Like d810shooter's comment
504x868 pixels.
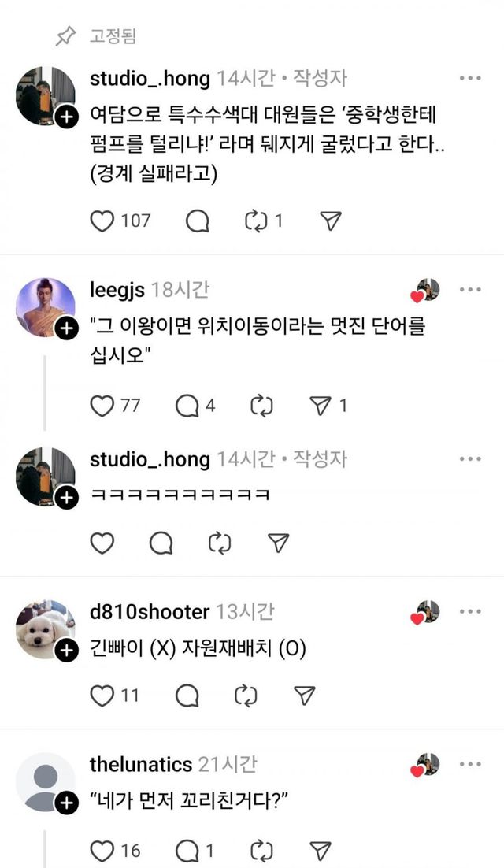[x=102, y=695]
